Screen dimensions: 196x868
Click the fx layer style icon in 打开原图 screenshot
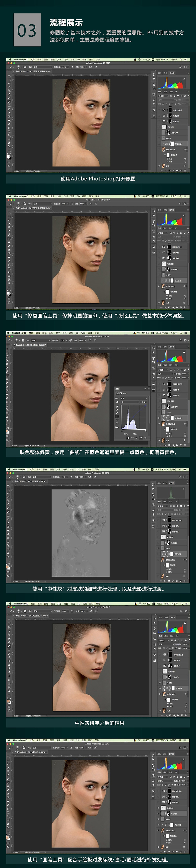click(166, 170)
